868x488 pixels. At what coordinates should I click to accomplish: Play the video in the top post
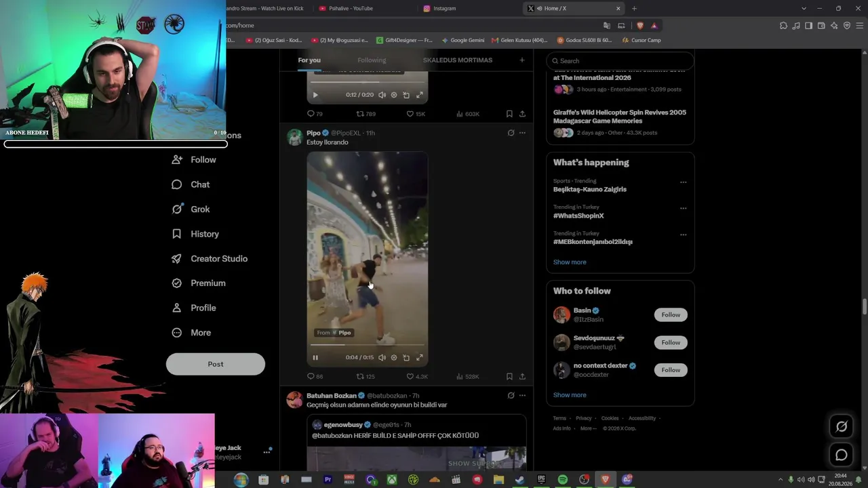click(x=315, y=95)
